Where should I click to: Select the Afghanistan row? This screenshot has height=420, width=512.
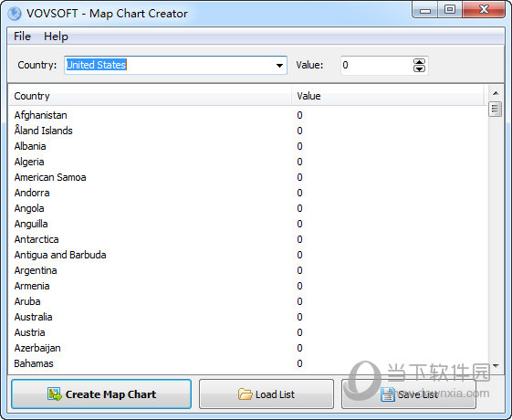[248, 115]
